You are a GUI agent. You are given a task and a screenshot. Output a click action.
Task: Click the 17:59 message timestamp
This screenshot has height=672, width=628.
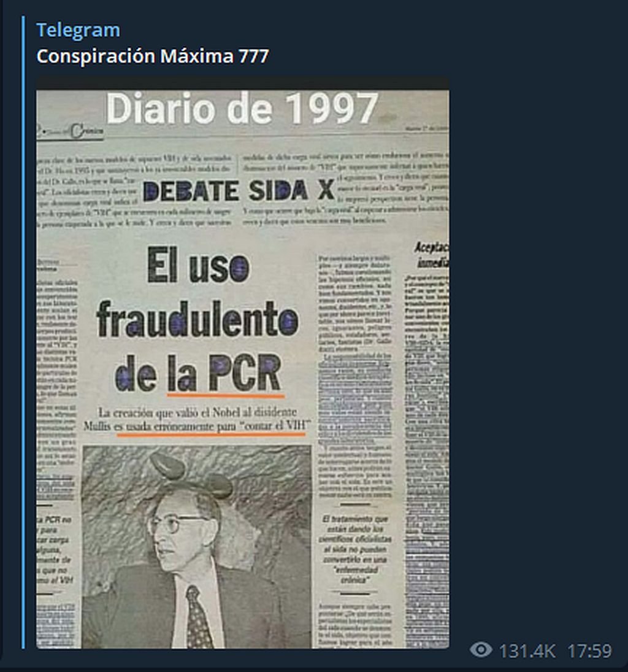pyautogui.click(x=589, y=651)
